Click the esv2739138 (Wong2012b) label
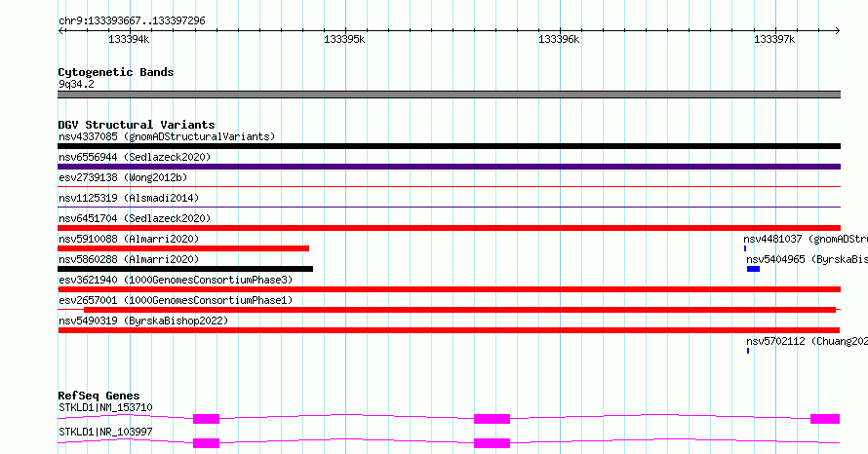The image size is (868, 454). click(x=123, y=177)
